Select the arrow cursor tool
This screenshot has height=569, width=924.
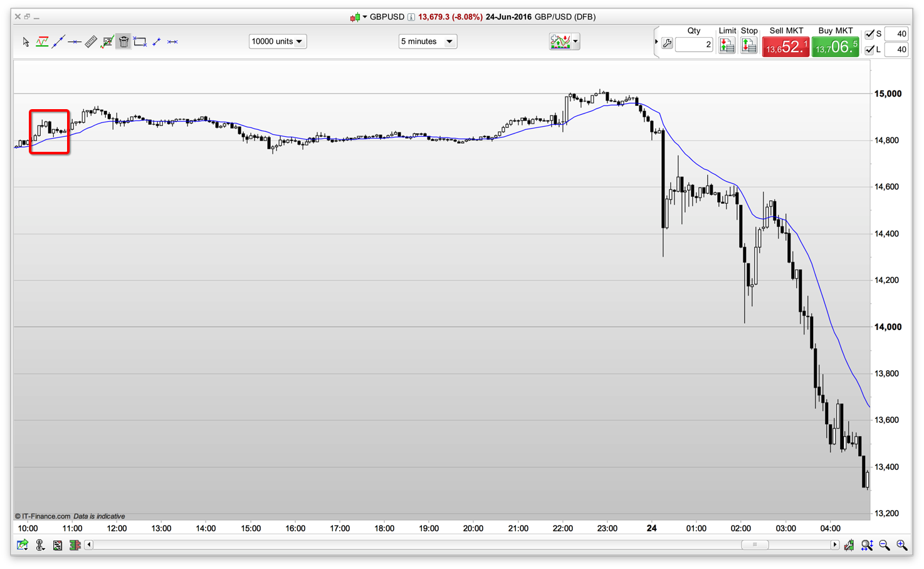tap(26, 42)
